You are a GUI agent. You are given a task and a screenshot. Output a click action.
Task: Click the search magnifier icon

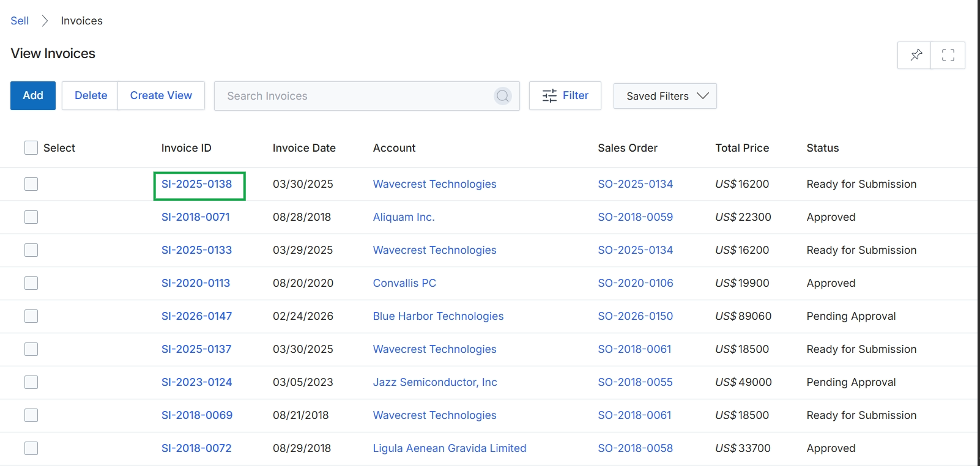(503, 96)
